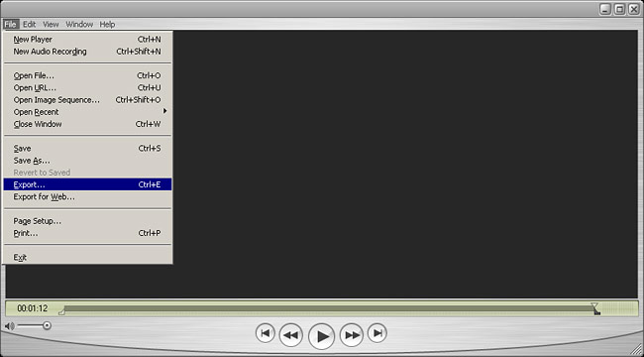Jump to the beginning of the movie

tap(266, 333)
